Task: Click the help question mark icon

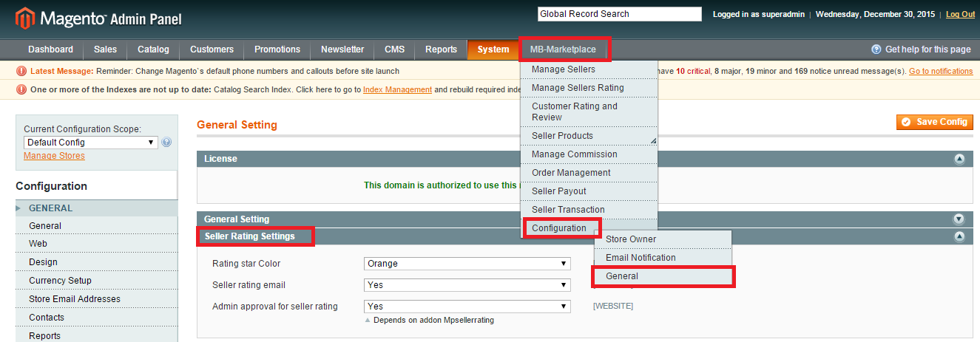Action: (x=876, y=49)
